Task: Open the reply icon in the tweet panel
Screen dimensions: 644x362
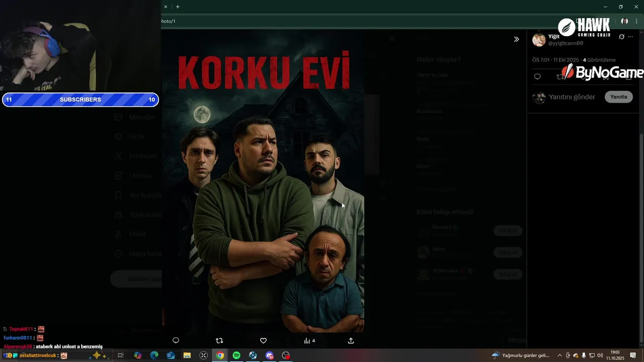Action: coord(537,76)
